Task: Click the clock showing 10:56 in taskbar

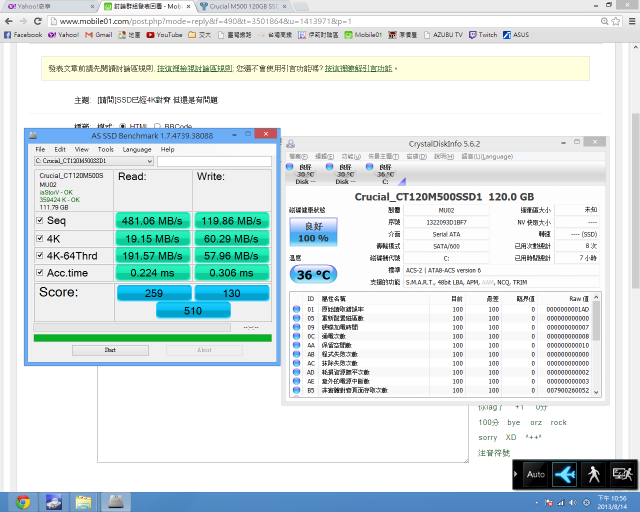Action: pos(612,502)
